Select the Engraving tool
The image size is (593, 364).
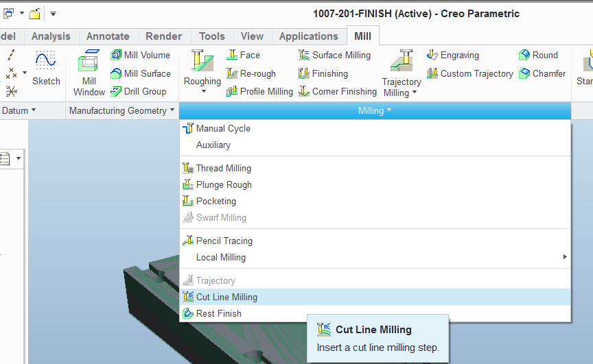tap(453, 55)
